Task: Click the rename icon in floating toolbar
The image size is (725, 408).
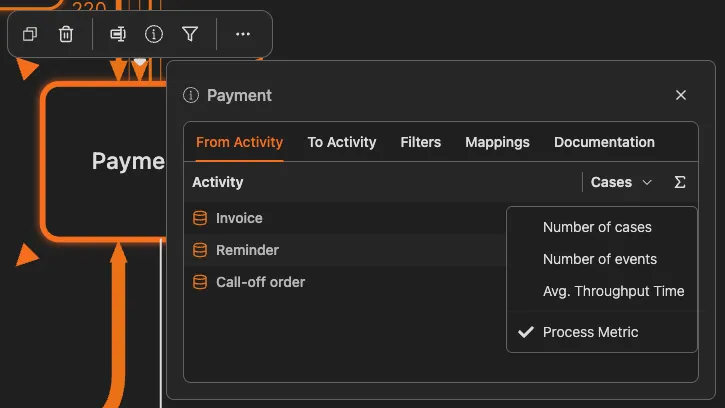Action: [x=118, y=34]
